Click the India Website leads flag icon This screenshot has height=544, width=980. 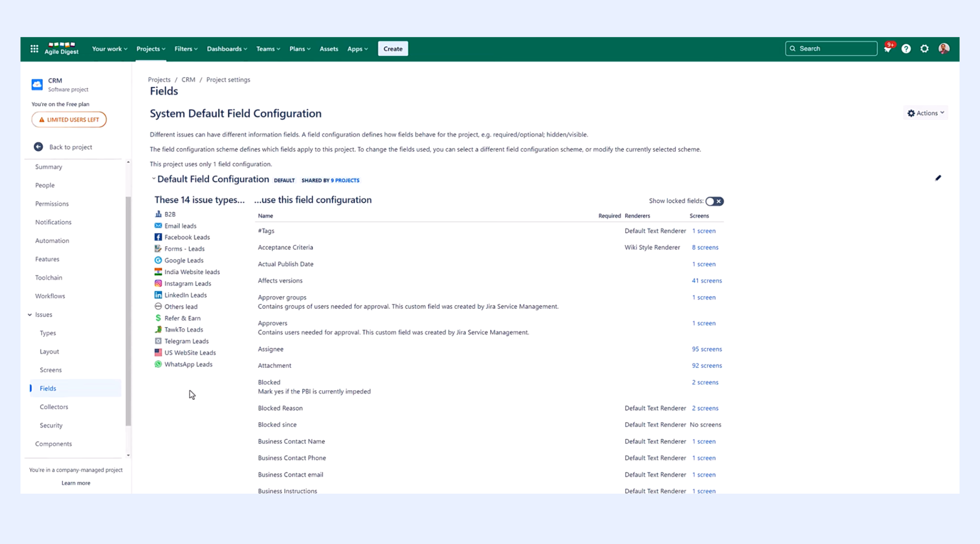click(158, 272)
